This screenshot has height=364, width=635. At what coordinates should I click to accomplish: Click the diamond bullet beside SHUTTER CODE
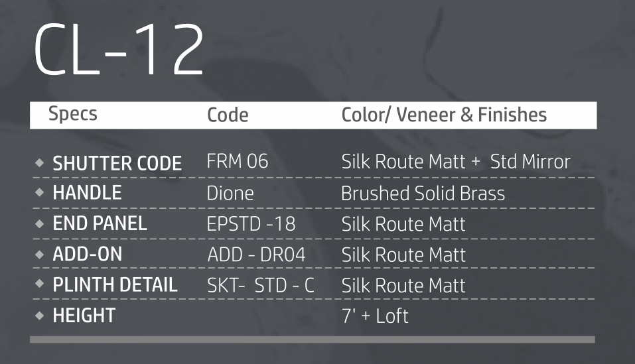point(41,162)
